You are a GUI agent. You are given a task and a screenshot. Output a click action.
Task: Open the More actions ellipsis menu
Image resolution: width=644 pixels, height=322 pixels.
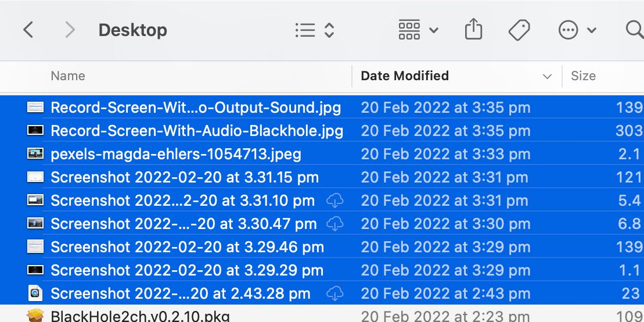coord(577,30)
